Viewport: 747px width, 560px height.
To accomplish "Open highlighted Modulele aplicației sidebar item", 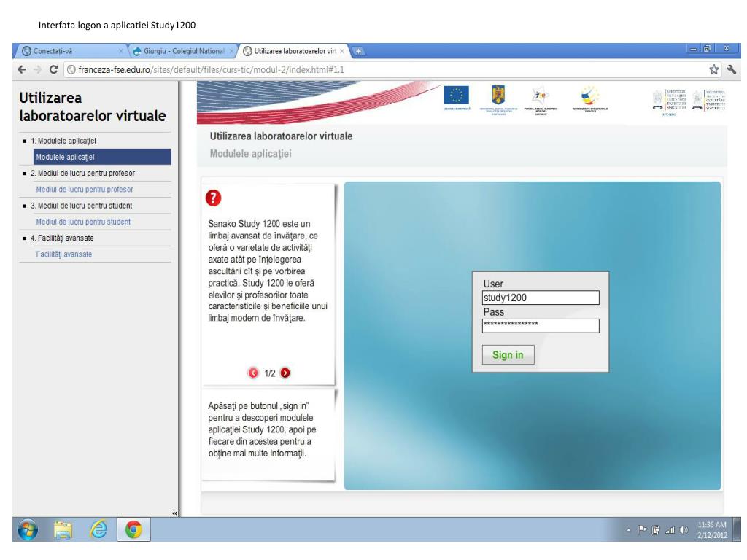I will click(102, 157).
